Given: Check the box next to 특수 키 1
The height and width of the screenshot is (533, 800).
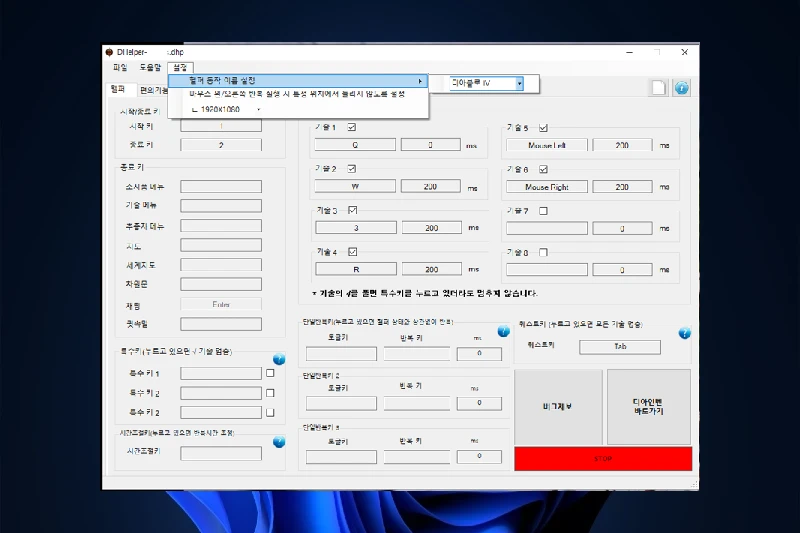Looking at the screenshot, I should [270, 373].
